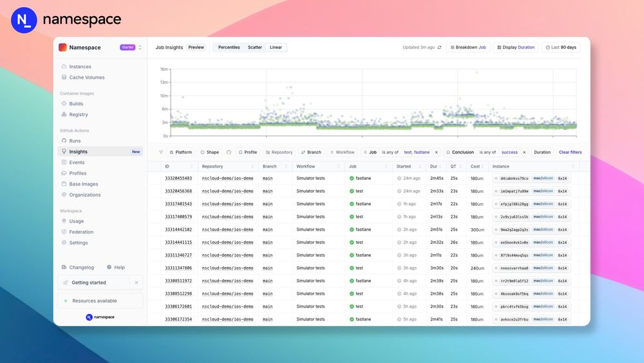Screen dimensions: 644x363
Task: Click the success check icon for job 33320455483
Action: tap(352, 179)
